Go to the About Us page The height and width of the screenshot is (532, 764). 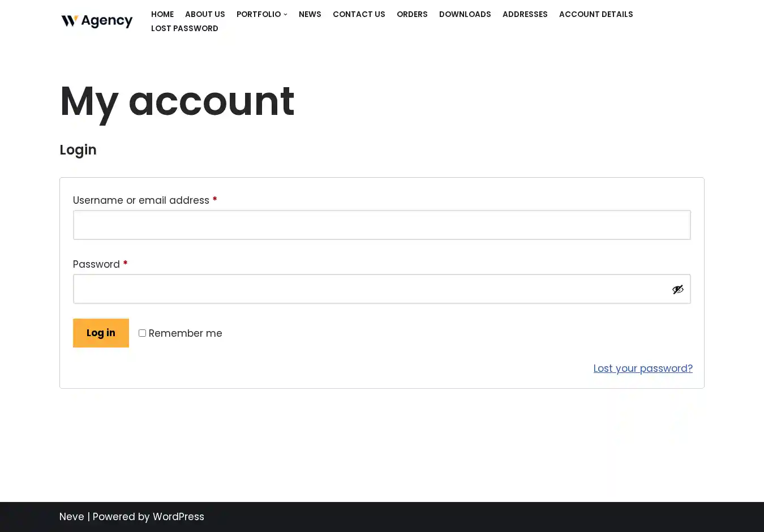click(205, 14)
